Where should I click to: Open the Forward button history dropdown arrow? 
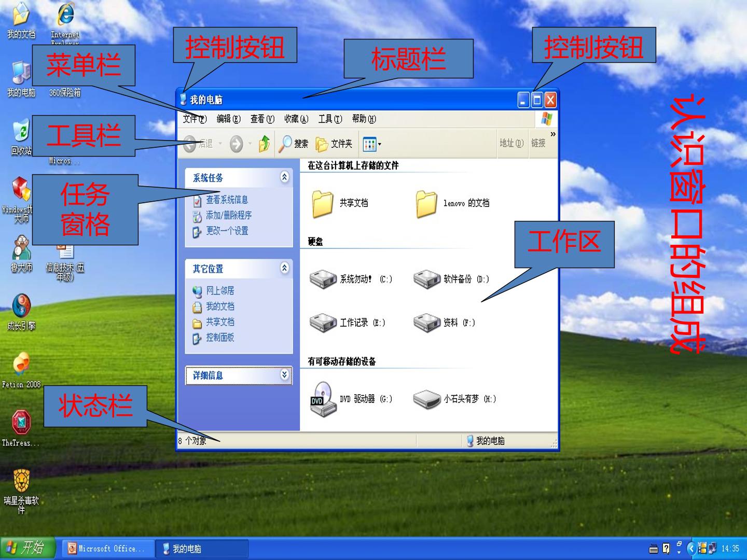[x=250, y=144]
